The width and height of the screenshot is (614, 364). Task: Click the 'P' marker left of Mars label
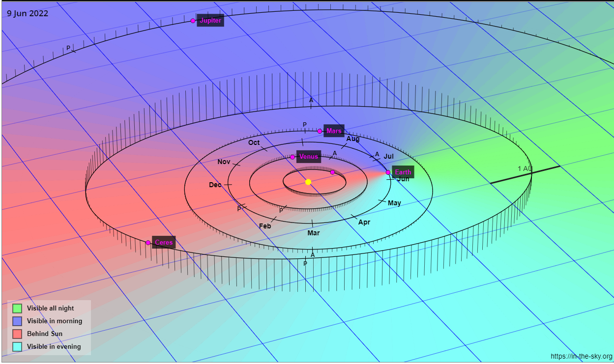[x=305, y=125]
